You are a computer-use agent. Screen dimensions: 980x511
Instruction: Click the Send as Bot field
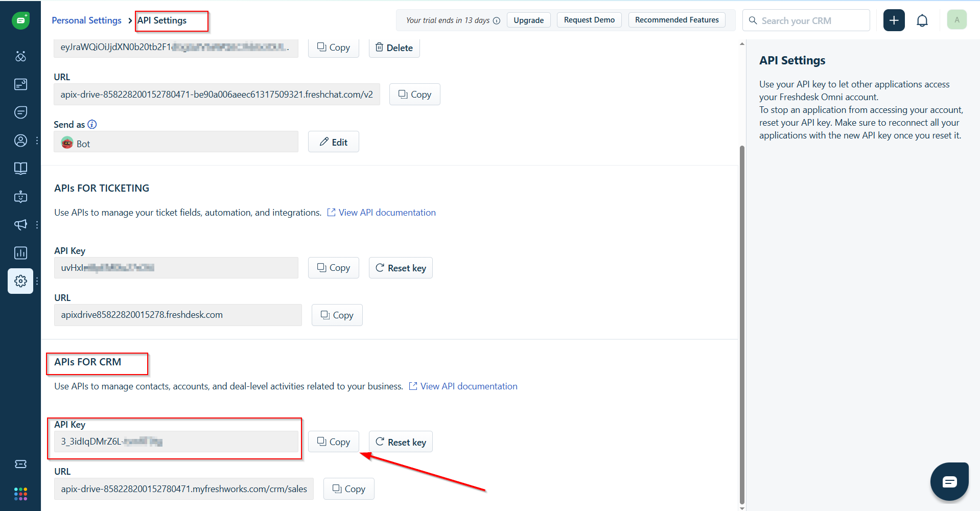(x=176, y=142)
